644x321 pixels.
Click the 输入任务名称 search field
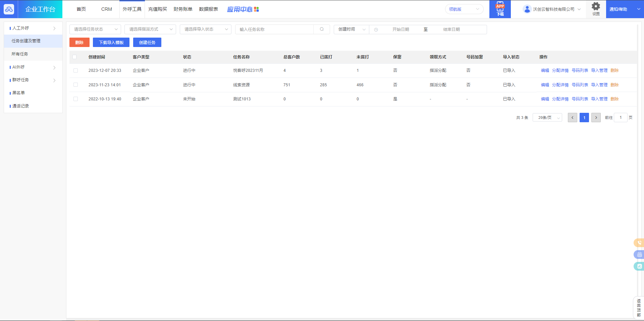point(274,29)
